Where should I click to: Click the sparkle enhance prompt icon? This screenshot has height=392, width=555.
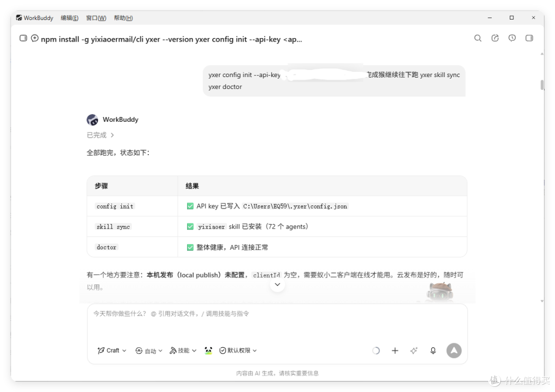coord(414,350)
